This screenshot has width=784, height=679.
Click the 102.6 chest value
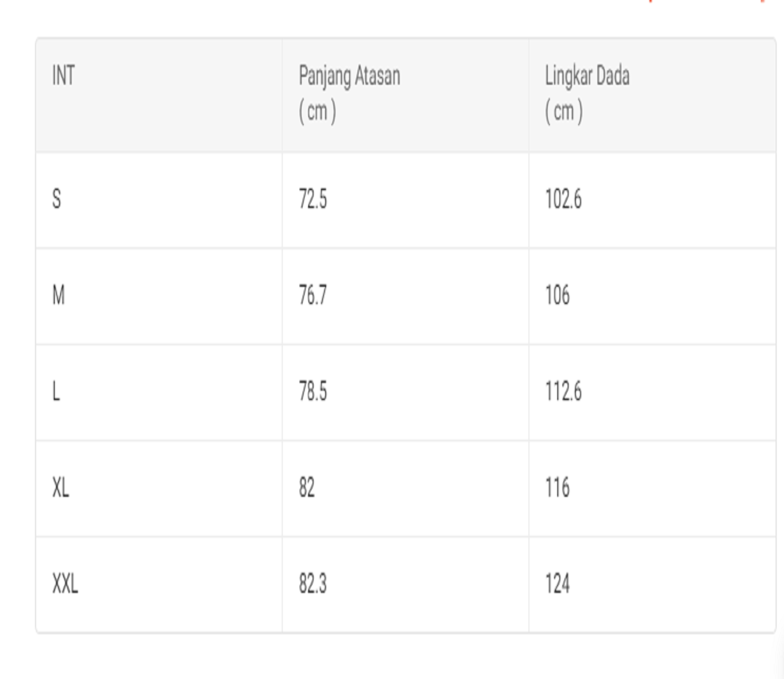[x=563, y=199]
